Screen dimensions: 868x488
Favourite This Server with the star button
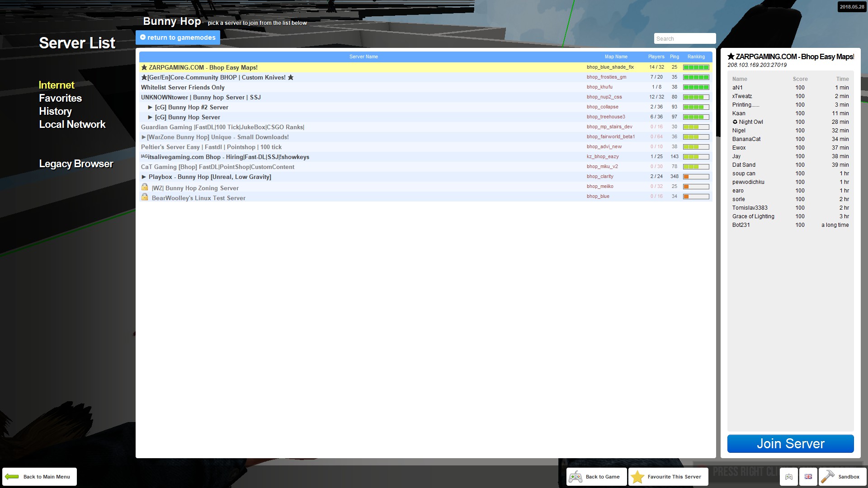668,477
